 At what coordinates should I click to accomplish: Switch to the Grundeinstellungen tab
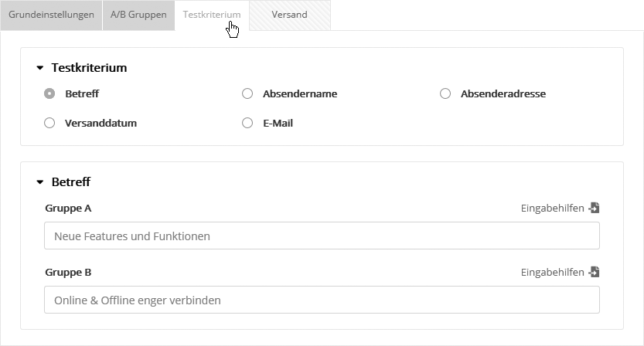point(51,15)
